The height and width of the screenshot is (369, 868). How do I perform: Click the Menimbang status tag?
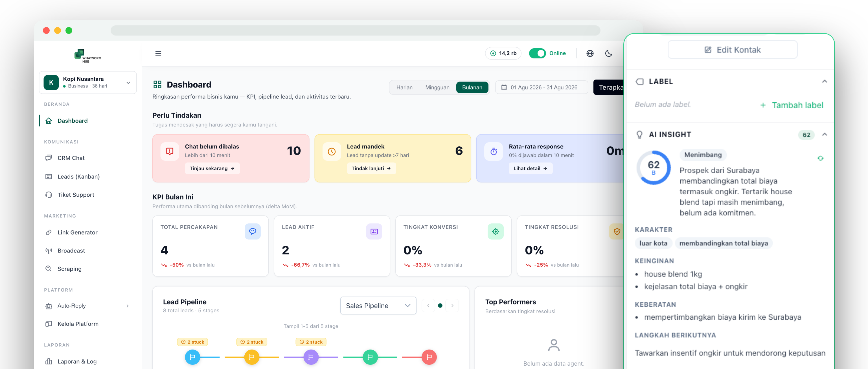[x=703, y=155]
